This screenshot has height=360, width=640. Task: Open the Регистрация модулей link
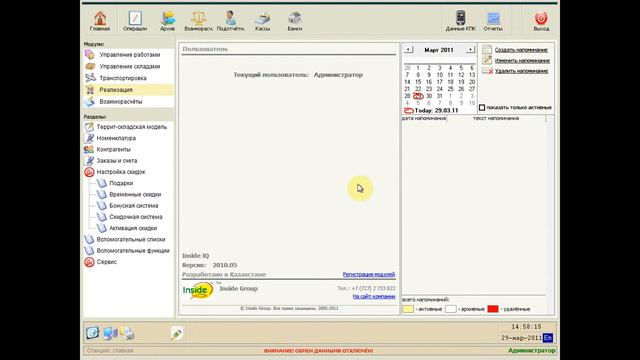369,274
